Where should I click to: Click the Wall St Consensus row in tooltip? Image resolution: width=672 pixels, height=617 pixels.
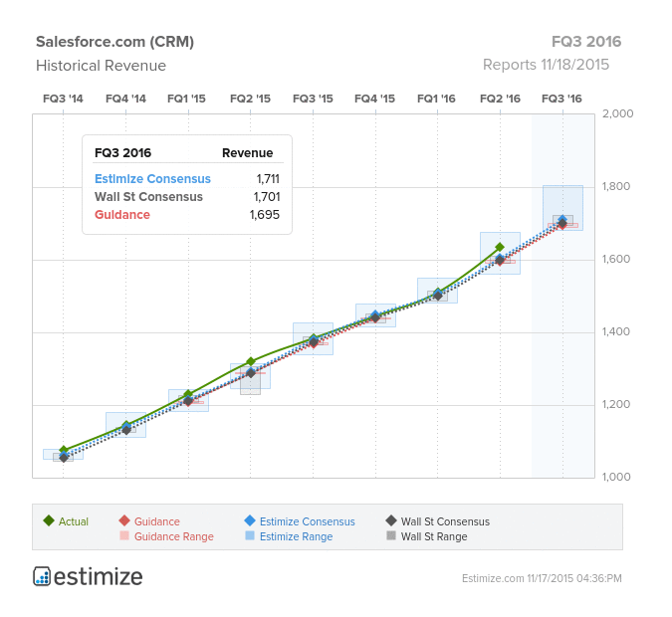coord(187,197)
